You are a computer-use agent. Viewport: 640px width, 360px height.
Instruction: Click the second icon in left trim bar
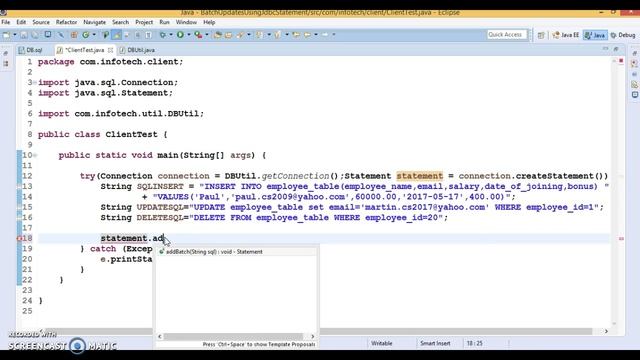[x=6, y=64]
